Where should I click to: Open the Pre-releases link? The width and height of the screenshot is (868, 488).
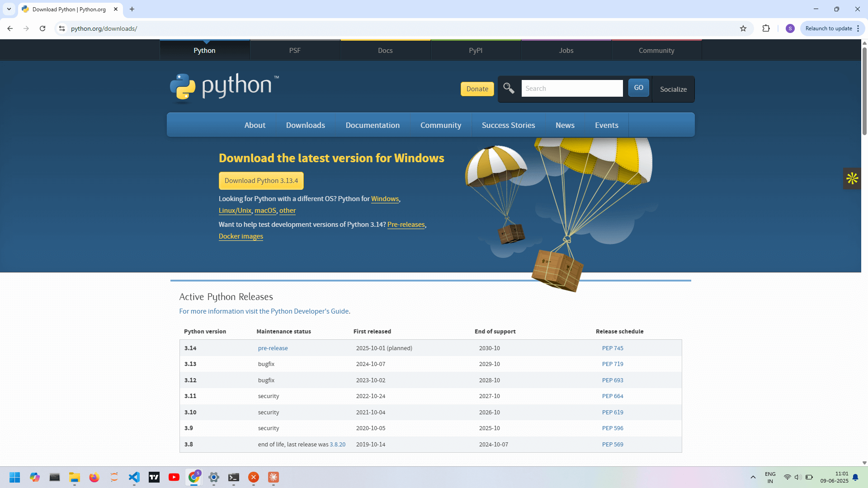point(406,225)
